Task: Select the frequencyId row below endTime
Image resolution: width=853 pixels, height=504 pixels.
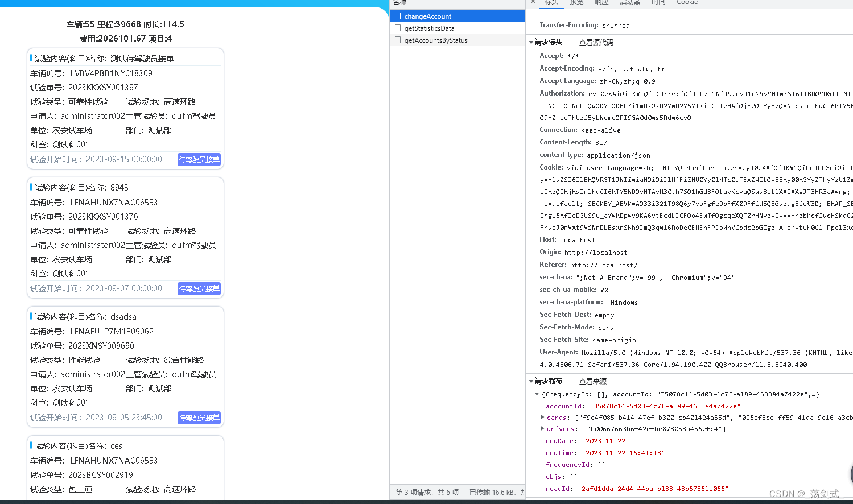Action: [x=575, y=465]
